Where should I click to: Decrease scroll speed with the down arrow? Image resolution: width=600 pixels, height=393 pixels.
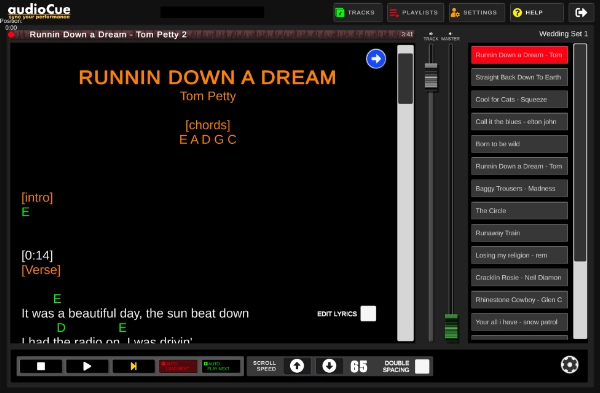click(329, 366)
